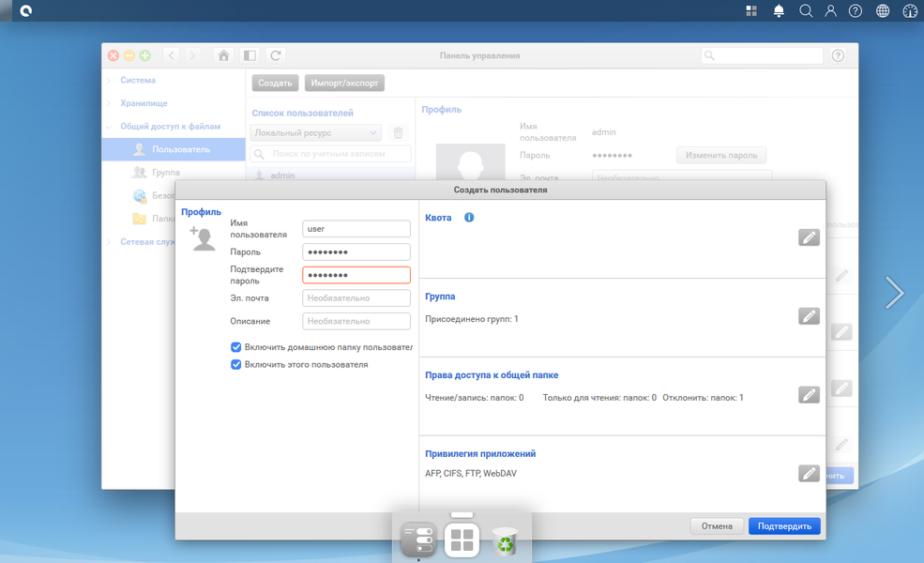
Task: Click Поиск по учетным записям field
Action: click(330, 154)
